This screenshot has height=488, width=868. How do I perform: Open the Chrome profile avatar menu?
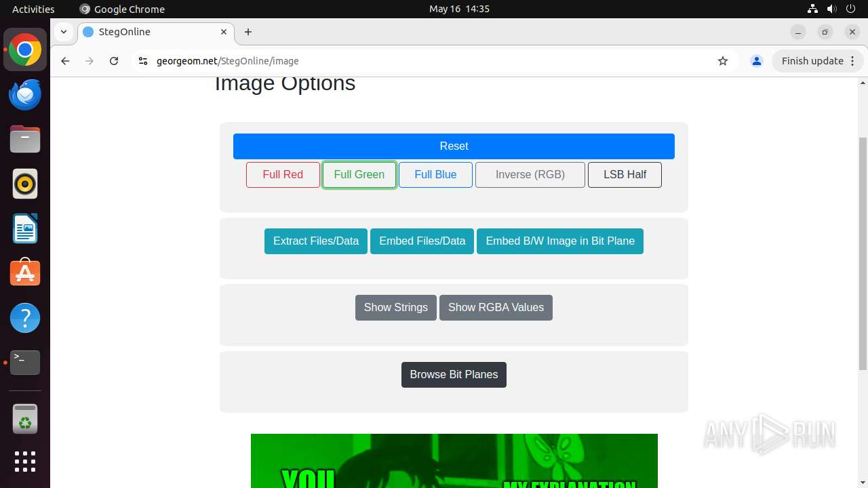[x=757, y=61]
